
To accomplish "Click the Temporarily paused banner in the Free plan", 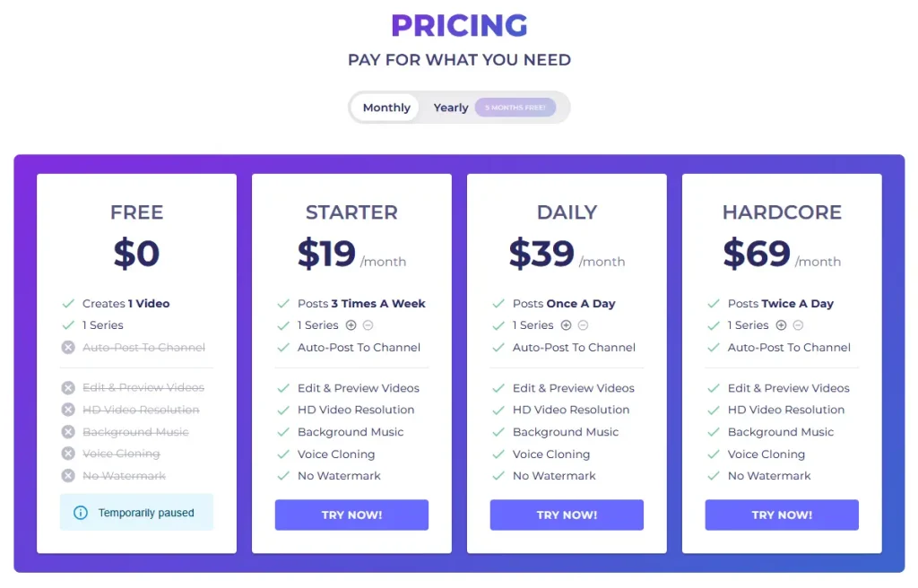I will pyautogui.click(x=136, y=513).
